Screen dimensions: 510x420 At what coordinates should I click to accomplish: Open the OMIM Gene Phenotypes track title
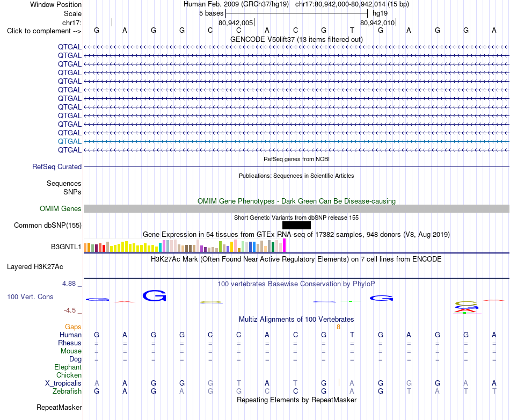pos(296,201)
